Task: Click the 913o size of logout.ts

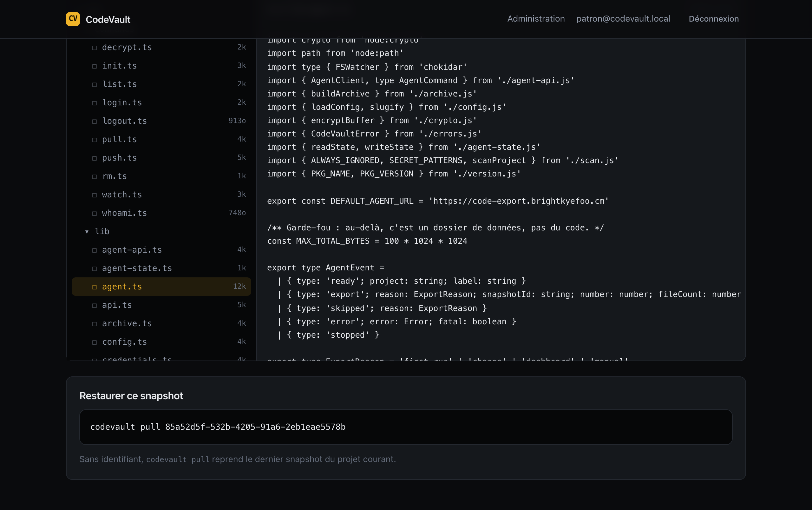Action: tap(237, 121)
